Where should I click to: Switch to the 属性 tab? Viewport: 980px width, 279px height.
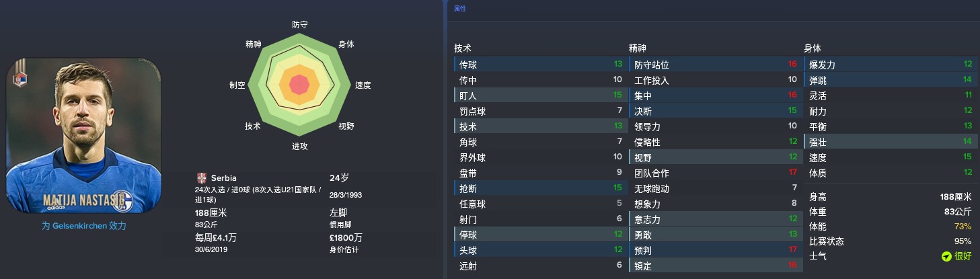coord(459,9)
